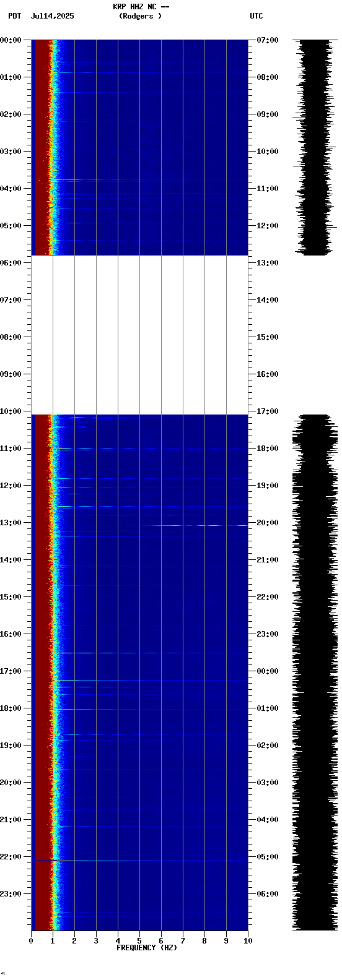Click the 6 Hz frequency tick label
The width and height of the screenshot is (342, 980).
[161, 941]
